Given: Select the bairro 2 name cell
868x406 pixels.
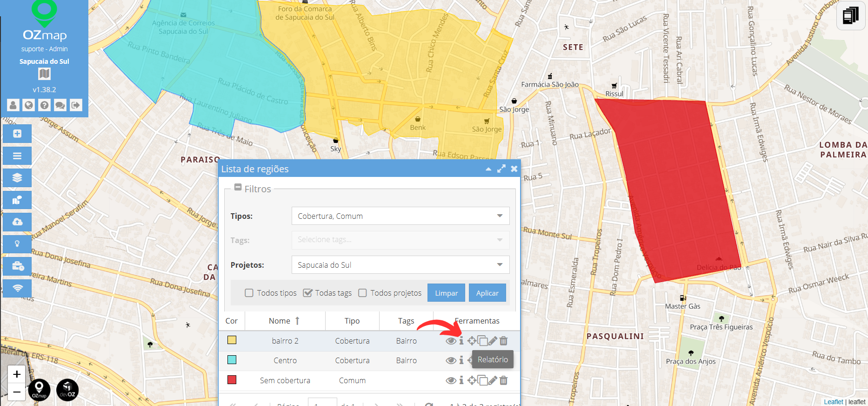Looking at the screenshot, I should (285, 341).
